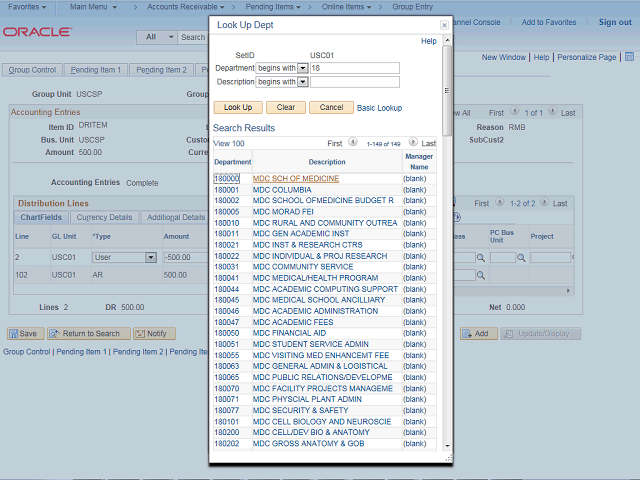Image resolution: width=640 pixels, height=480 pixels.
Task: Sort results by Description column header
Action: point(327,162)
